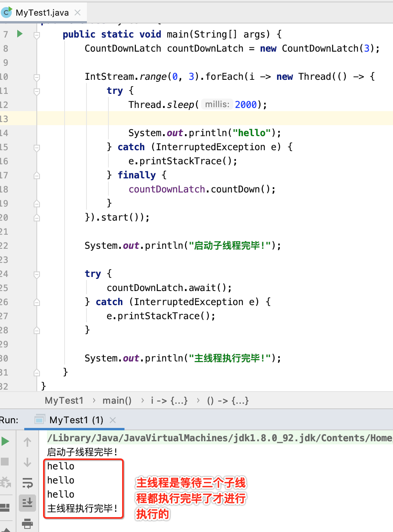The height and width of the screenshot is (532, 393).
Task: Run main via the gutter play icon
Action: (x=19, y=34)
